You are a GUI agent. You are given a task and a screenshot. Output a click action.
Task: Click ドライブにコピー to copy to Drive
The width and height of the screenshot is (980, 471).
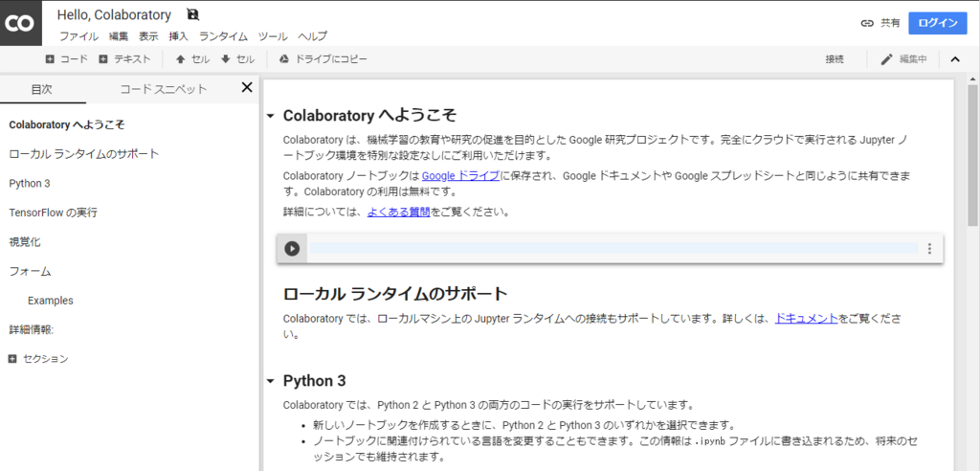pyautogui.click(x=323, y=59)
